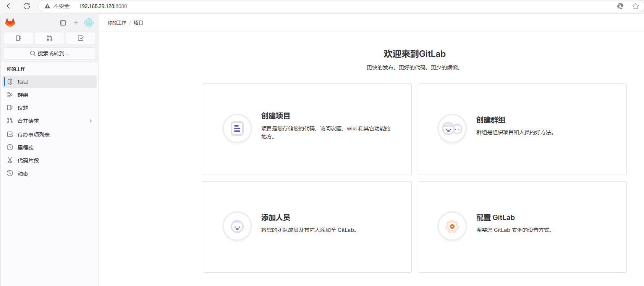
Task: Click the 创建群组 faces illustration icon
Action: [452, 129]
